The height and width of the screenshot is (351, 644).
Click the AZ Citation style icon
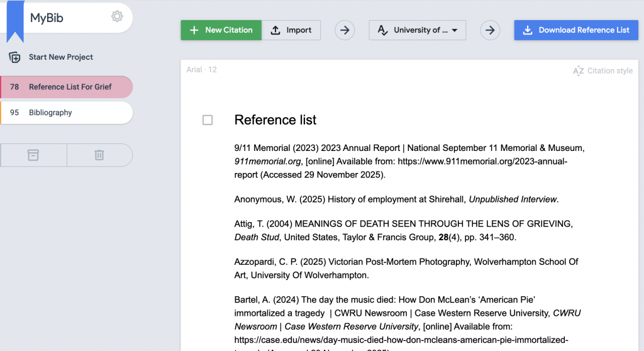pos(578,71)
